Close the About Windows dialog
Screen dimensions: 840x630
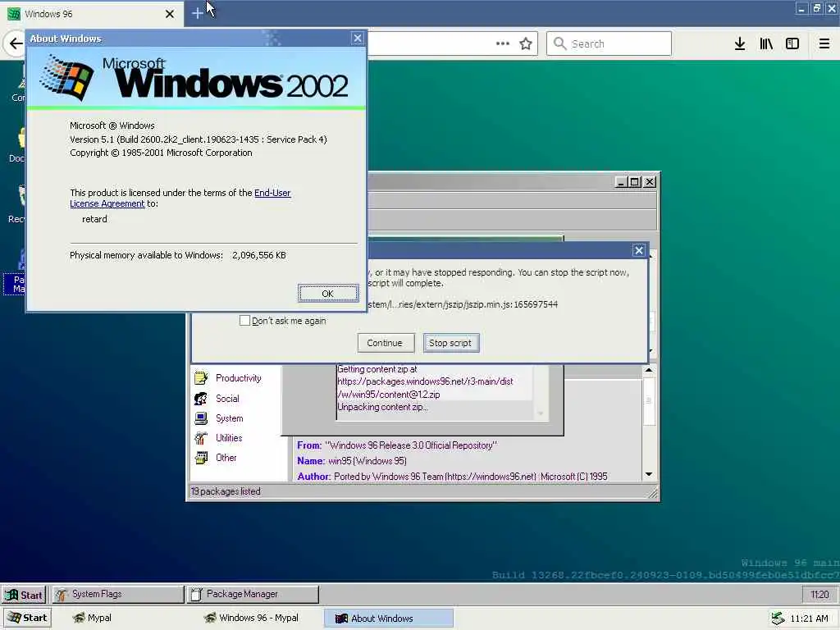click(x=358, y=38)
